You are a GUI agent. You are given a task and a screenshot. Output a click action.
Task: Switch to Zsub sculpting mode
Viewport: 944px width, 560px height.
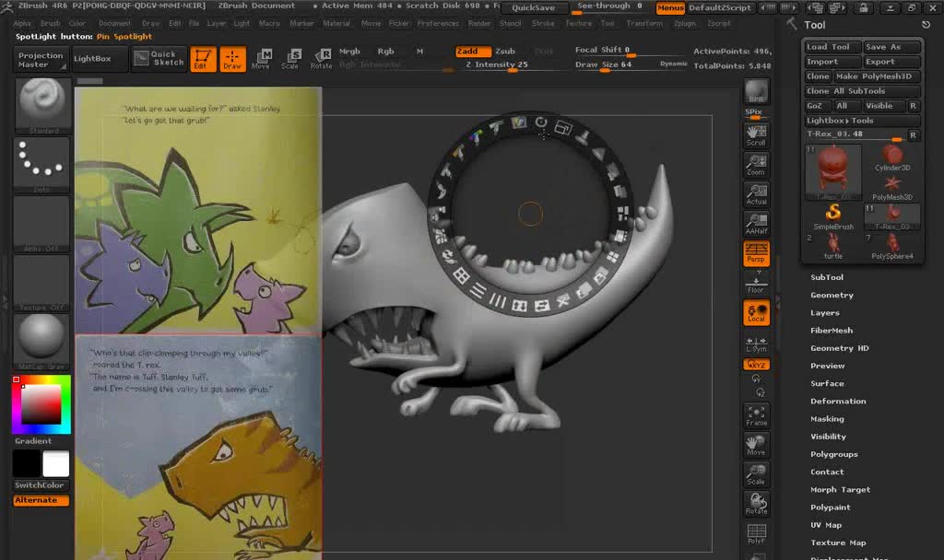pyautogui.click(x=505, y=52)
